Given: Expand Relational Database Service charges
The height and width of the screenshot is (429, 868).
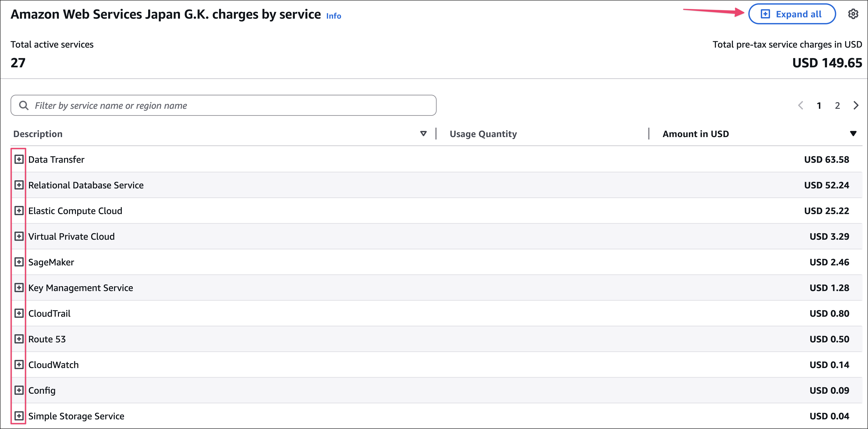Looking at the screenshot, I should pos(19,185).
